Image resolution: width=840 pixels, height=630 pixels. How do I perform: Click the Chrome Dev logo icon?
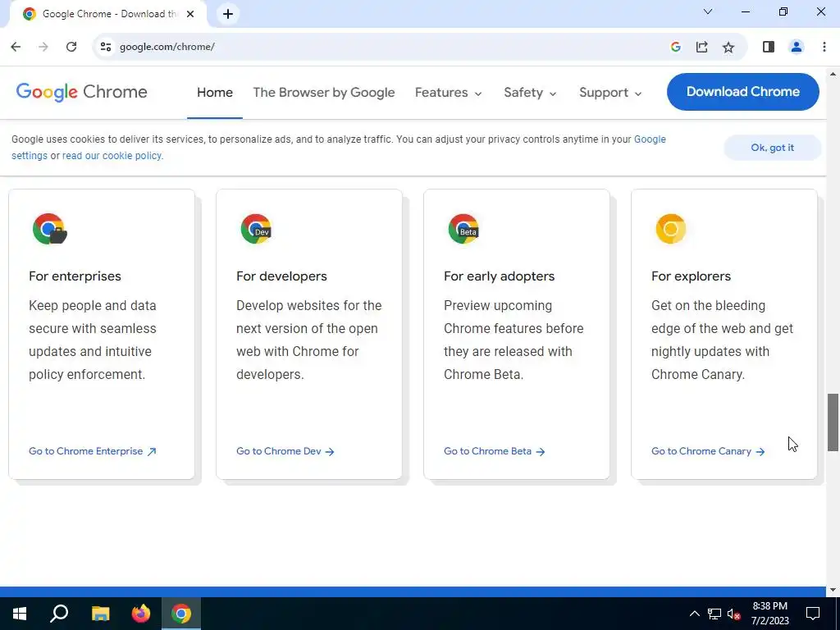click(x=256, y=229)
